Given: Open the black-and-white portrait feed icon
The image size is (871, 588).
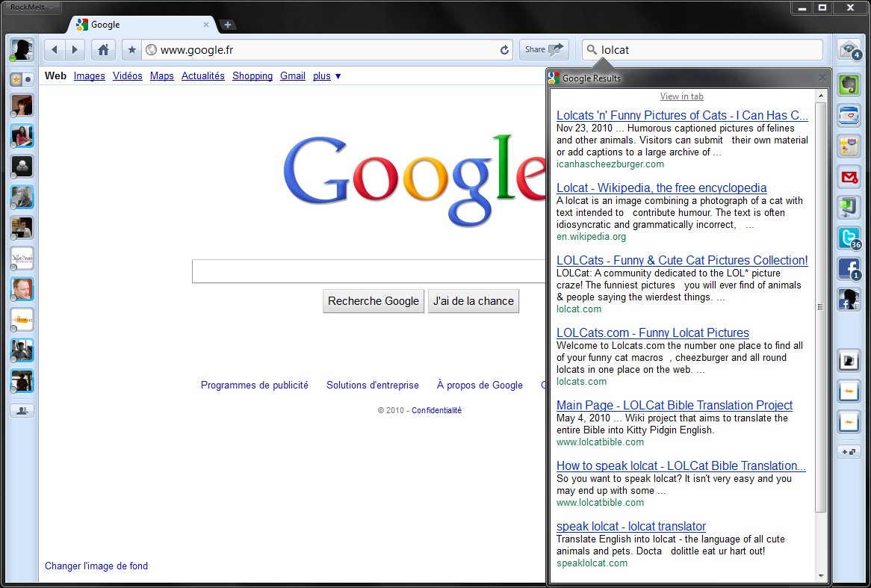Looking at the screenshot, I should 849,361.
